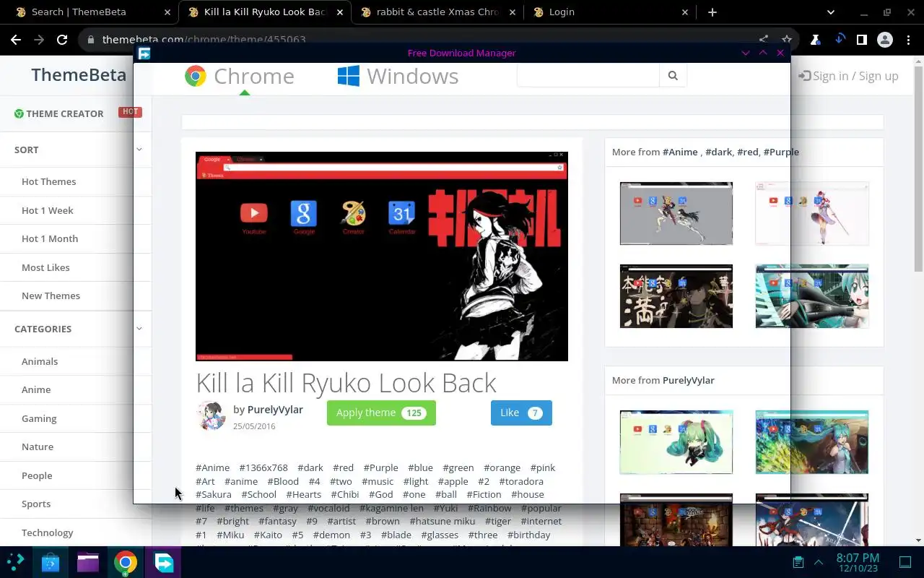Viewport: 924px width, 578px height.
Task: Open Free Download Manager from the taskbar
Action: (164, 562)
